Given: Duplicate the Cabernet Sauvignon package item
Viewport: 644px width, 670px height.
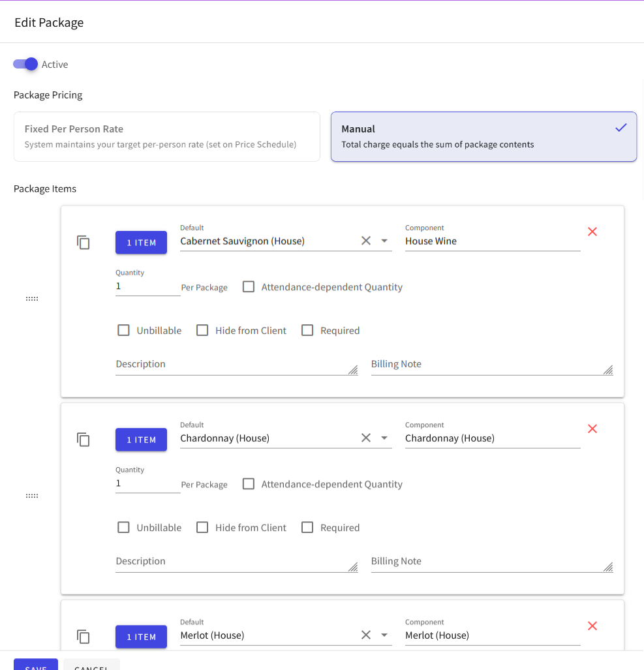Looking at the screenshot, I should (x=84, y=242).
